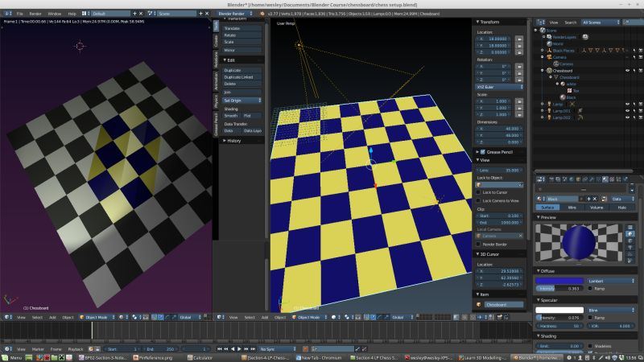644x362 pixels.
Task: Open New Tab - Chromium from taskbar
Action: click(319, 358)
